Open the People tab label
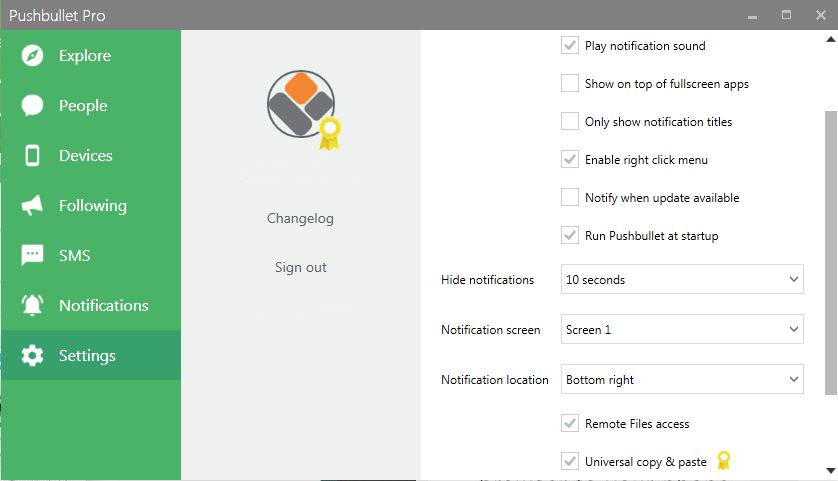 (x=83, y=106)
